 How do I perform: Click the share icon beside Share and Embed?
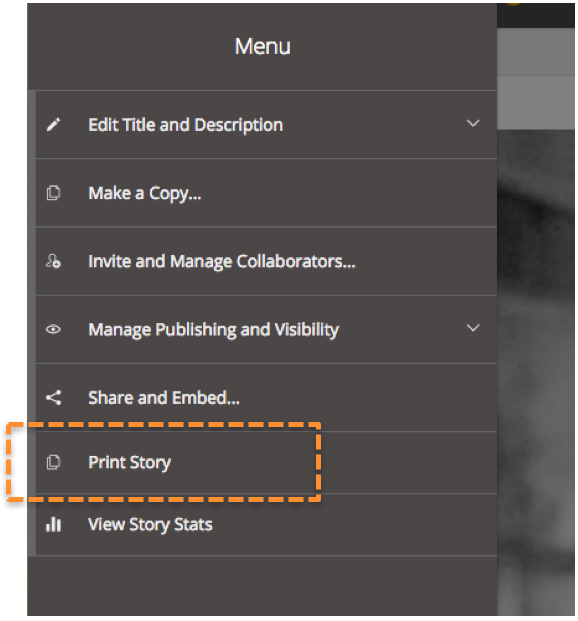pyautogui.click(x=53, y=398)
